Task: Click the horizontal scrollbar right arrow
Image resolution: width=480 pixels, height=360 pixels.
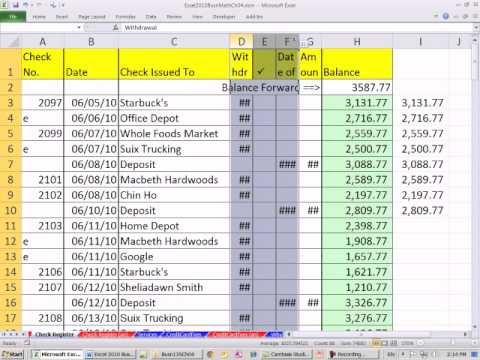Action: 466,334
